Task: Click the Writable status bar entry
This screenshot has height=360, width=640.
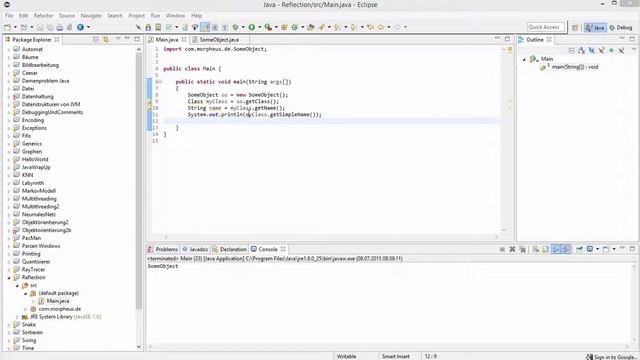Action: pos(346,357)
